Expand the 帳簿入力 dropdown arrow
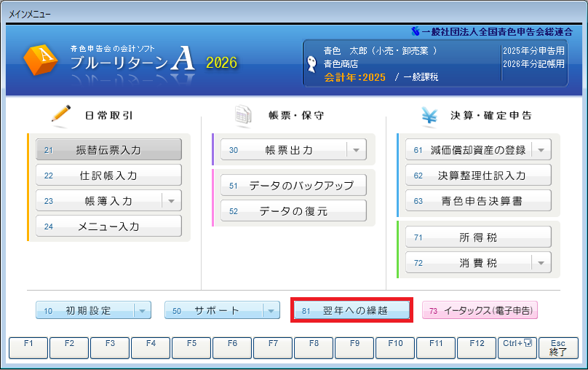 (x=171, y=200)
